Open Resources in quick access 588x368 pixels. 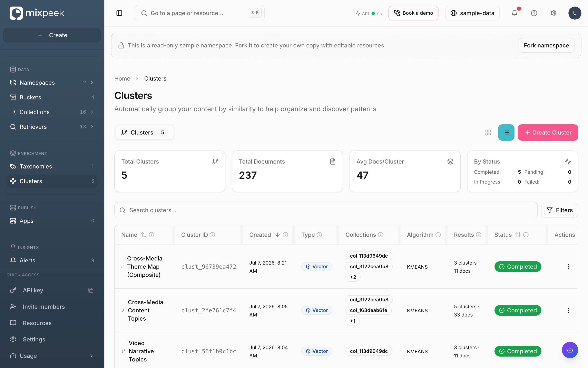coord(52,323)
